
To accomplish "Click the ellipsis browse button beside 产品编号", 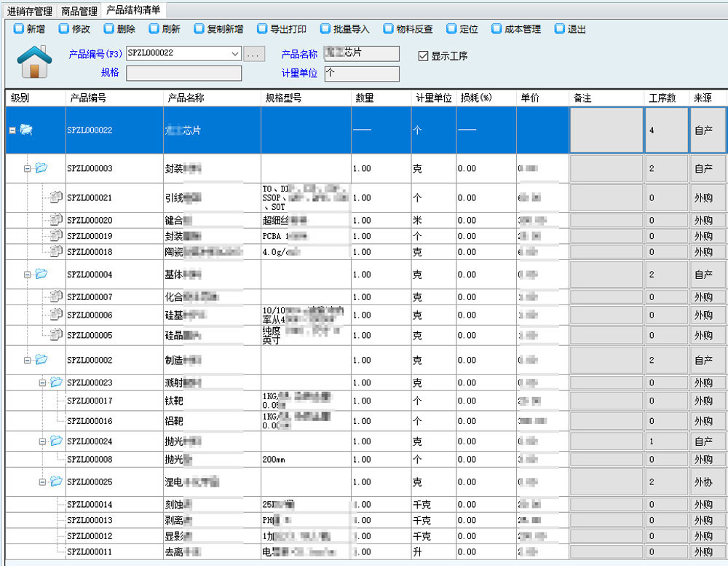I will tap(253, 53).
